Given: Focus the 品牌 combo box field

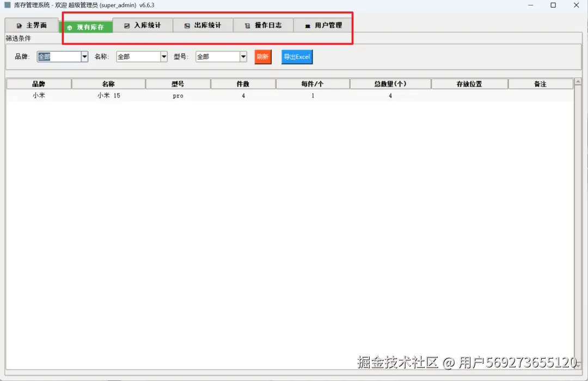Looking at the screenshot, I should pyautogui.click(x=59, y=57).
